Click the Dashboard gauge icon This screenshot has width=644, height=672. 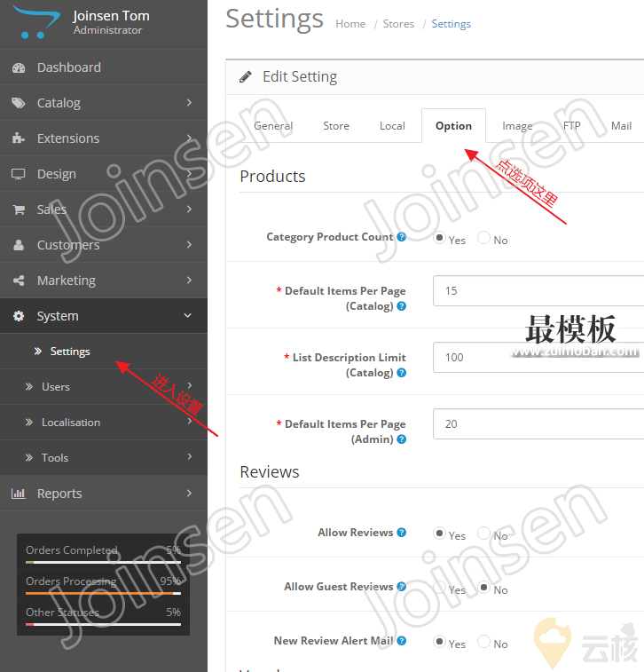(19, 67)
